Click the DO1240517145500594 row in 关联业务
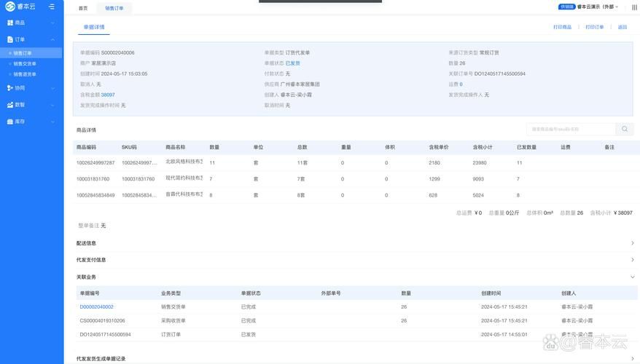Viewport: 640px width, 364px height. 356,334
